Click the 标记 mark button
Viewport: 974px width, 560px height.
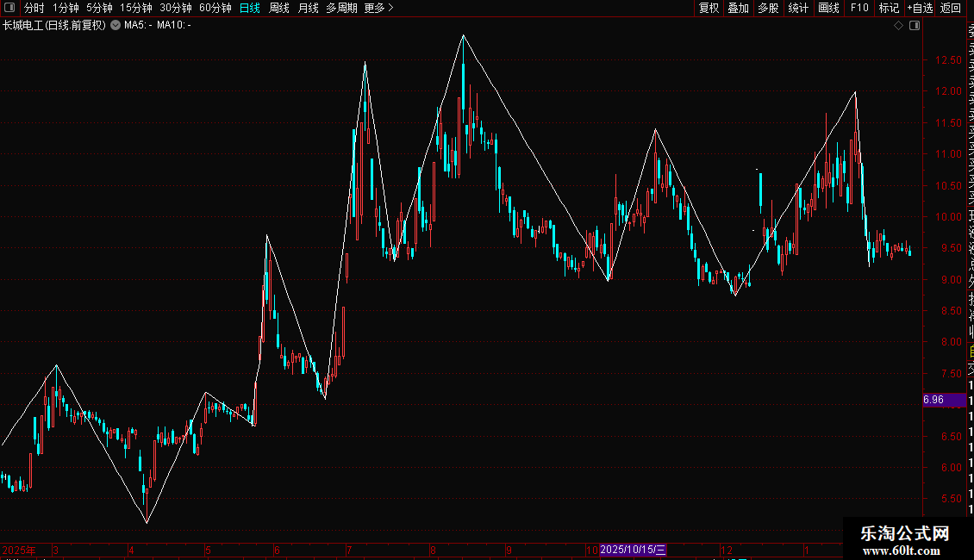click(x=889, y=8)
